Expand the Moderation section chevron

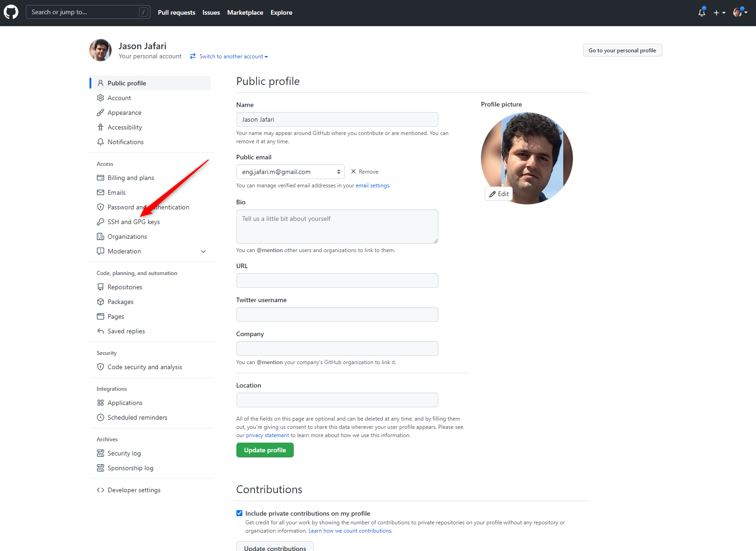coord(203,251)
